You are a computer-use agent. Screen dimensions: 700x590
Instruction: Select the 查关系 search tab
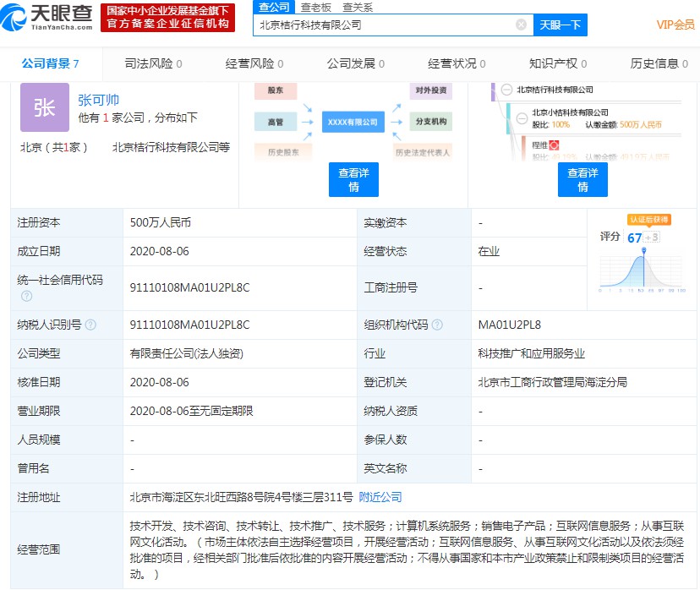coord(358,7)
